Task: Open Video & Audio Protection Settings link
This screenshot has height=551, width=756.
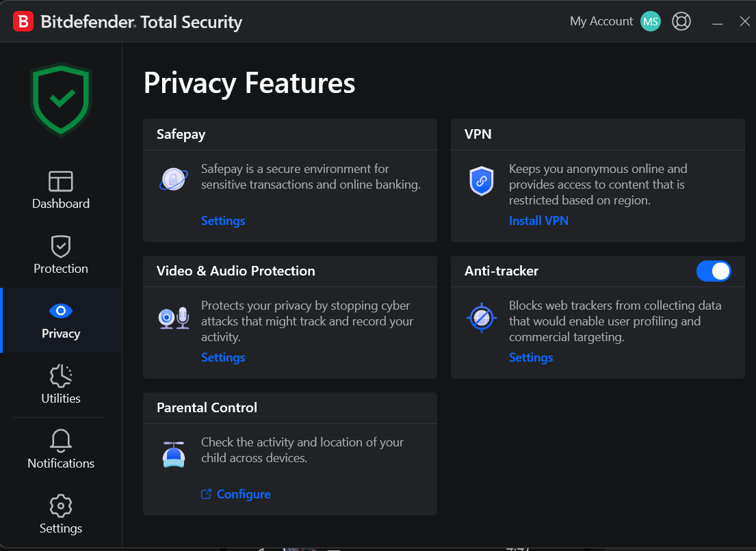Action: (x=223, y=358)
